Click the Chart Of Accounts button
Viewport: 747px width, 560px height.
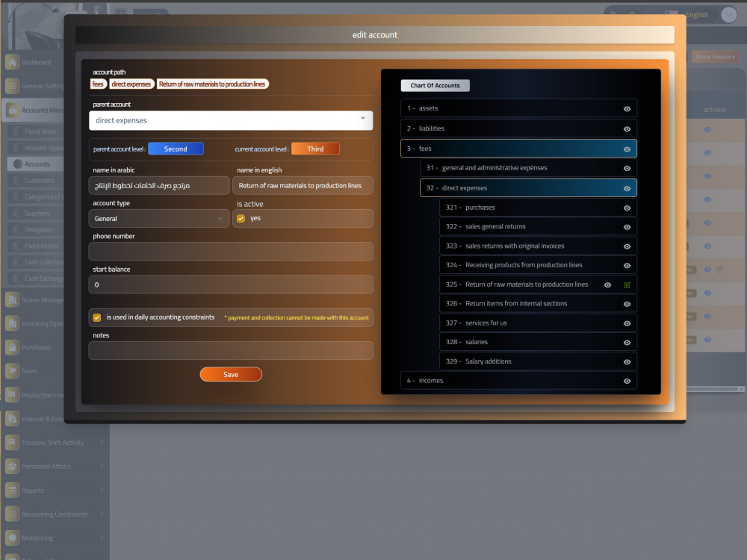pos(435,86)
